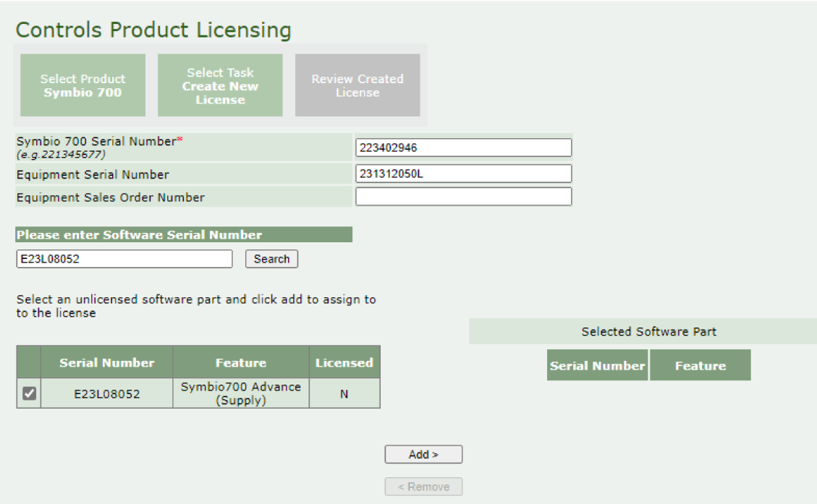This screenshot has height=504, width=817.
Task: Focus the Equipment Serial Number field
Action: pyautogui.click(x=464, y=174)
